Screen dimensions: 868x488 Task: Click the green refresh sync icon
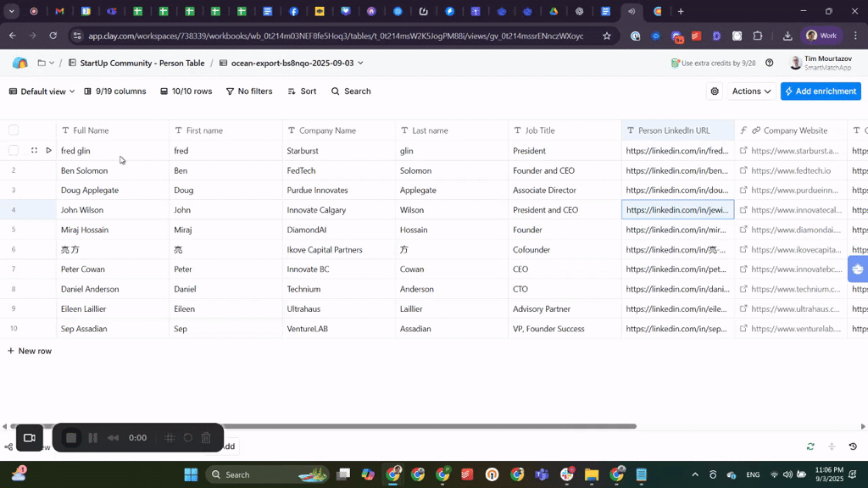(810, 446)
